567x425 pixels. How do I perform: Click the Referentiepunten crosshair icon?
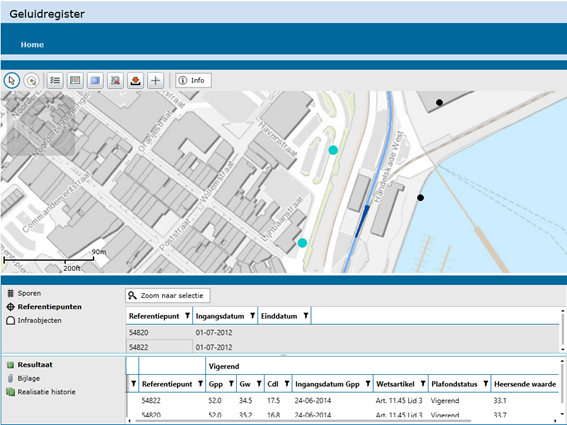tap(10, 307)
